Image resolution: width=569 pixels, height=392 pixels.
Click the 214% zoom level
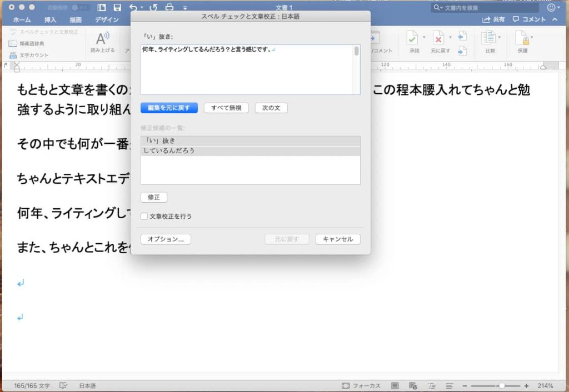pyautogui.click(x=546, y=386)
